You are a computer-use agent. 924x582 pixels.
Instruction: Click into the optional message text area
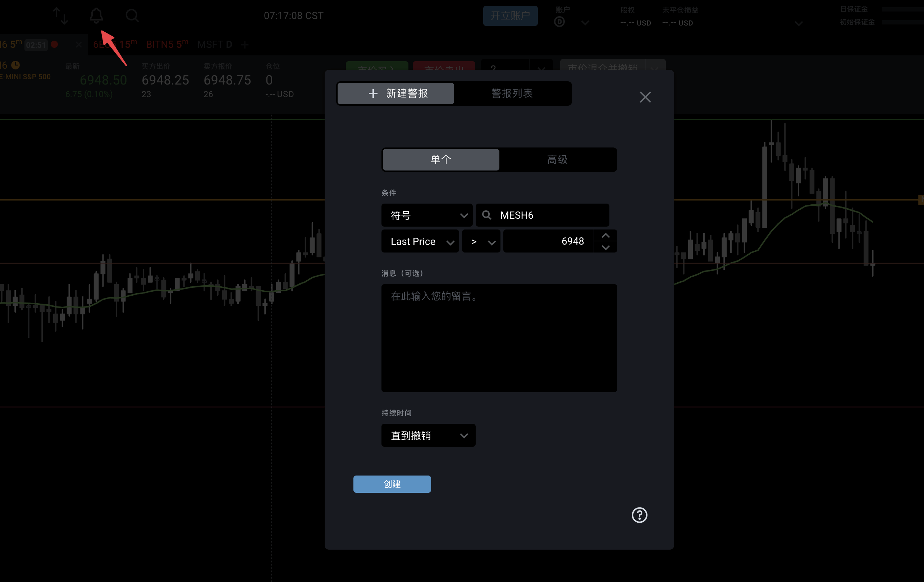coord(499,338)
